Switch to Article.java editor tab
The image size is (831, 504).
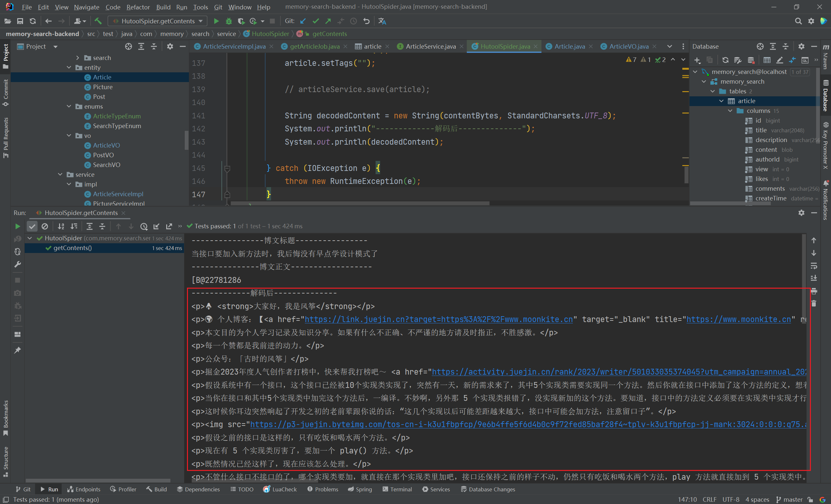point(570,46)
